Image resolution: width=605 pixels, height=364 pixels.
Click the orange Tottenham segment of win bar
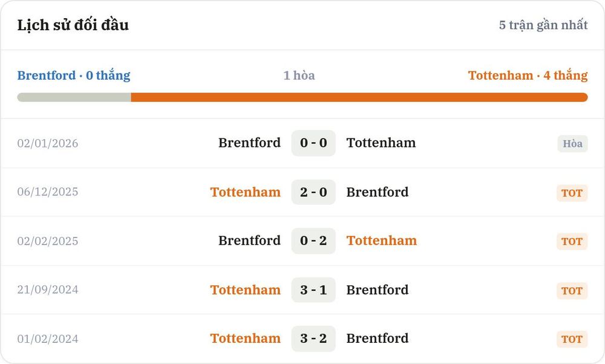[359, 97]
